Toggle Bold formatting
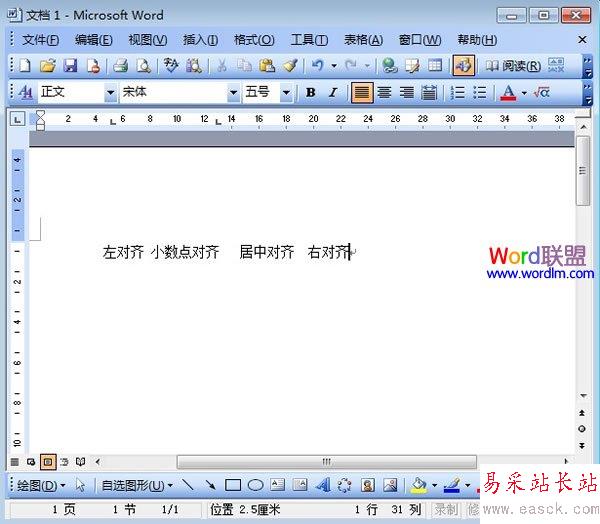600x524 pixels. click(311, 92)
